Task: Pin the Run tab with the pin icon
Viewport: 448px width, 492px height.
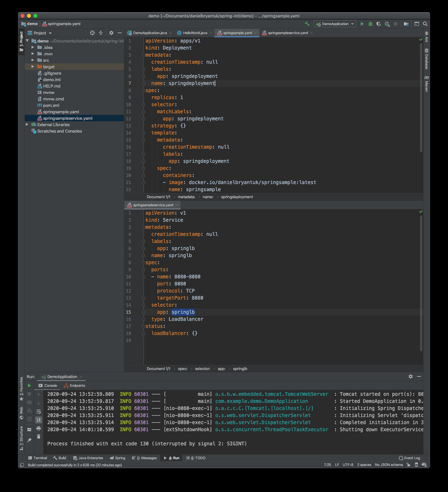Action: pos(29,440)
